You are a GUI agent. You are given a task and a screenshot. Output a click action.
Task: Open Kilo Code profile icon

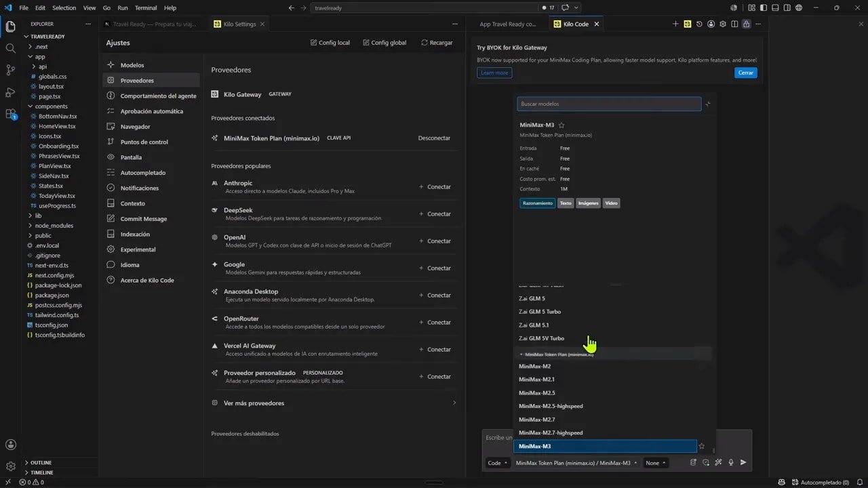(x=711, y=24)
